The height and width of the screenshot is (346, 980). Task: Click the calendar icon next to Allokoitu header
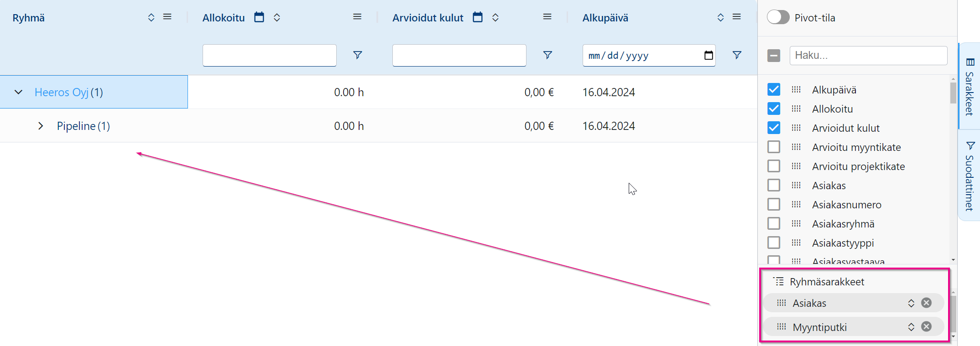click(259, 17)
